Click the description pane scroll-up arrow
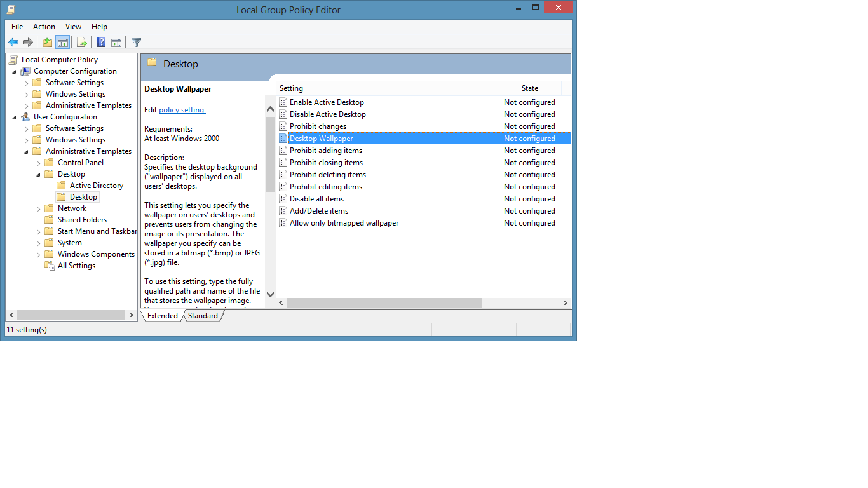This screenshot has width=868, height=488. coord(270,109)
